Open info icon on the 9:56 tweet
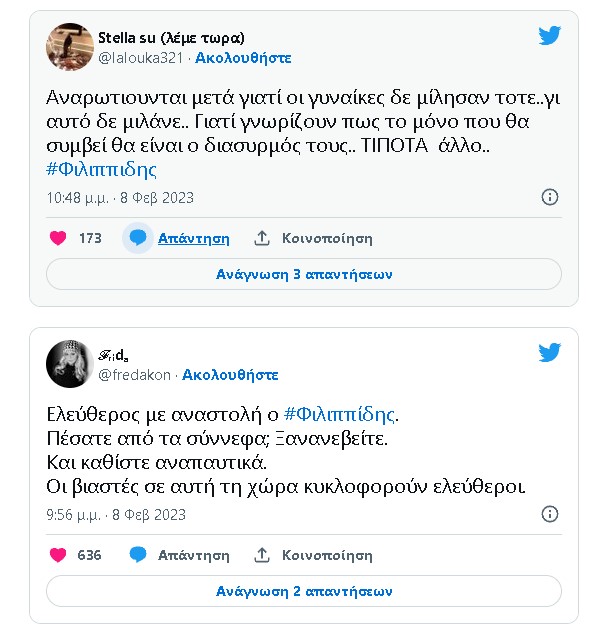This screenshot has height=641, width=607. point(550,514)
